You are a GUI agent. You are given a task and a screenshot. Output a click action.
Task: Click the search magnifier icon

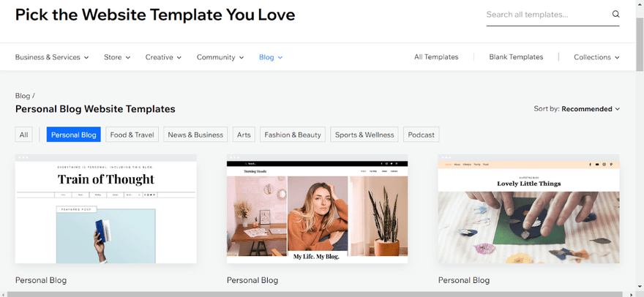point(615,14)
